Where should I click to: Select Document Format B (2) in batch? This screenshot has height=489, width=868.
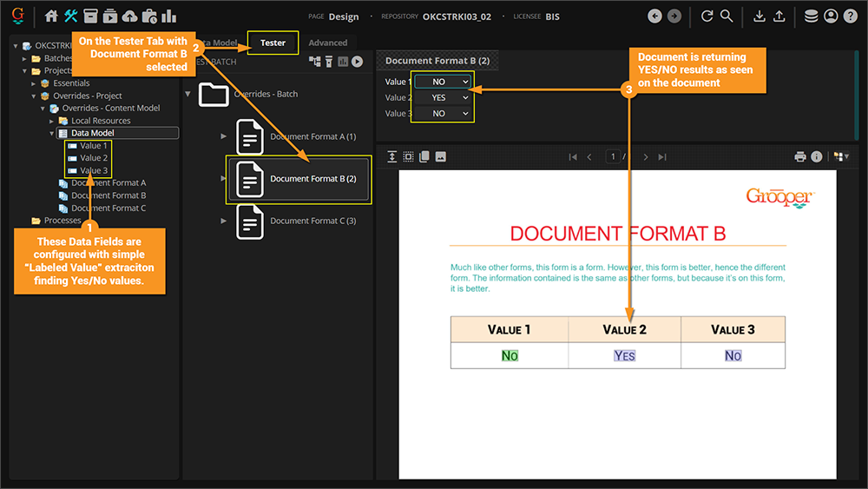tap(299, 179)
